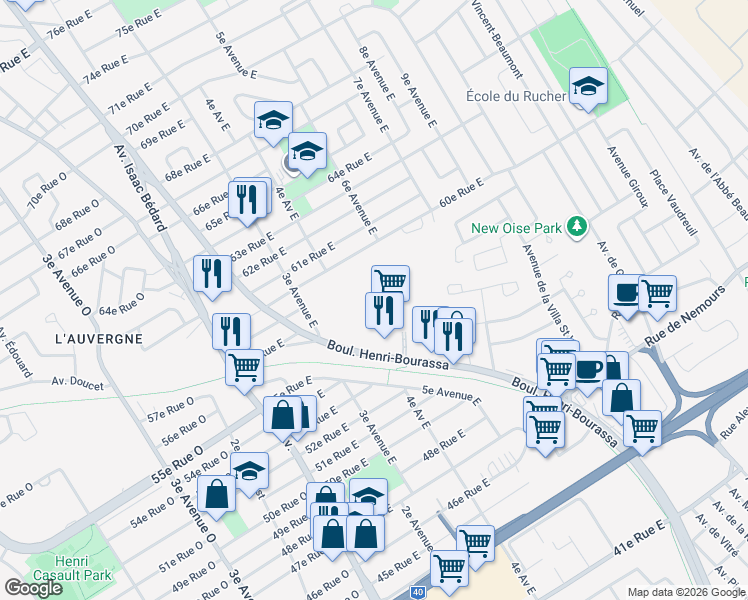Click the Henri Casault Park label
The height and width of the screenshot is (600, 748).
point(72,568)
